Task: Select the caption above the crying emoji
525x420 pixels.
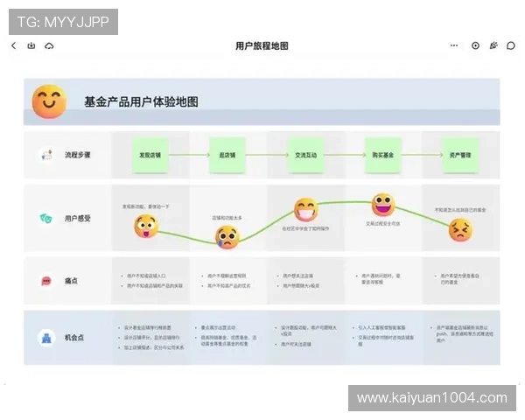Action: pyautogui.click(x=227, y=218)
